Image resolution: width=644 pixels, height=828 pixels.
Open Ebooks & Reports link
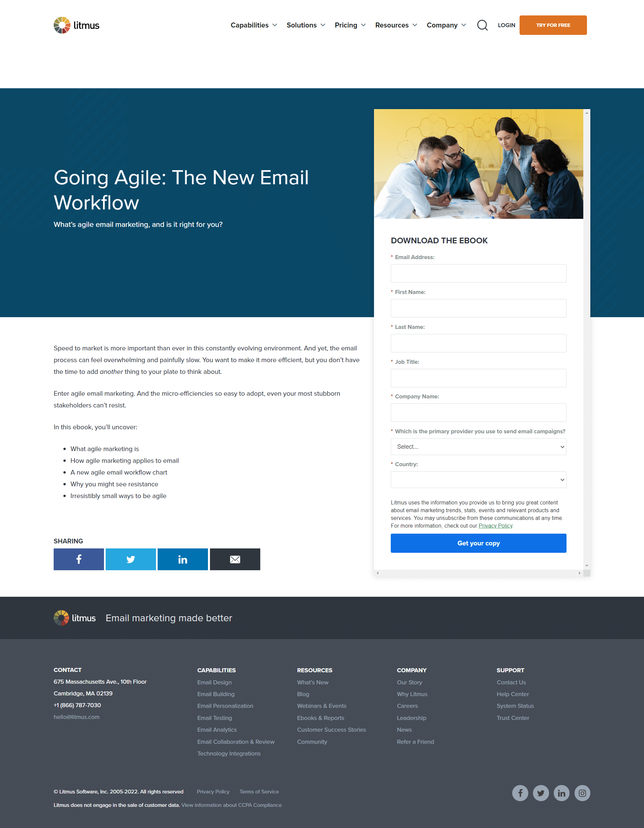point(320,718)
